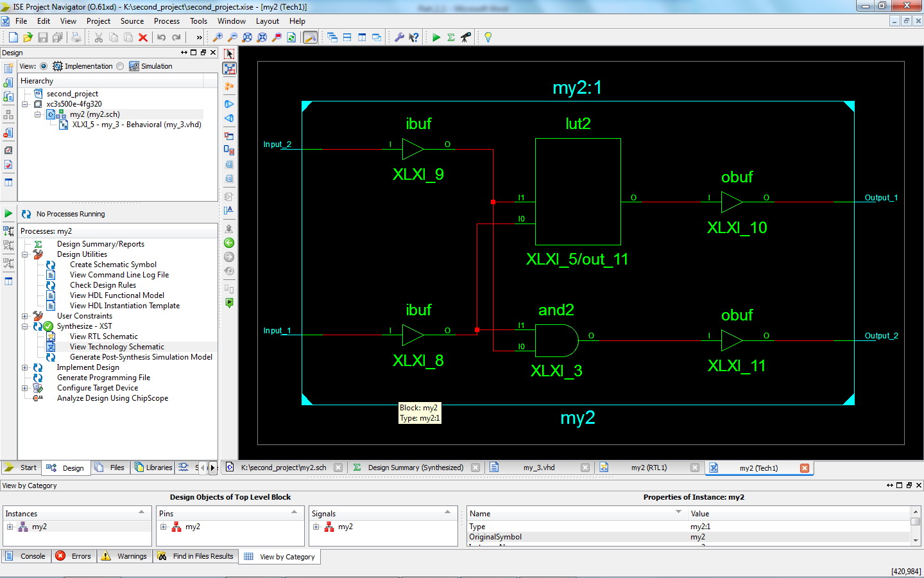Delete using the red X toolbar icon
924x578 pixels.
coord(143,37)
